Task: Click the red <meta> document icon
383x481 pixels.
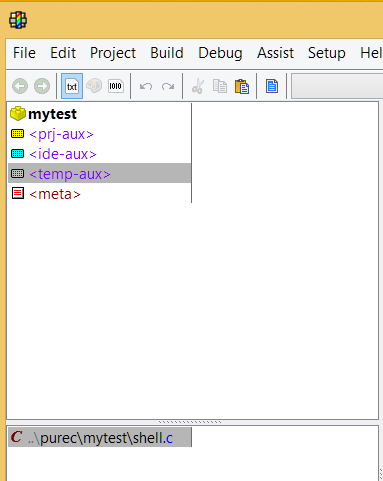Action: tap(18, 193)
